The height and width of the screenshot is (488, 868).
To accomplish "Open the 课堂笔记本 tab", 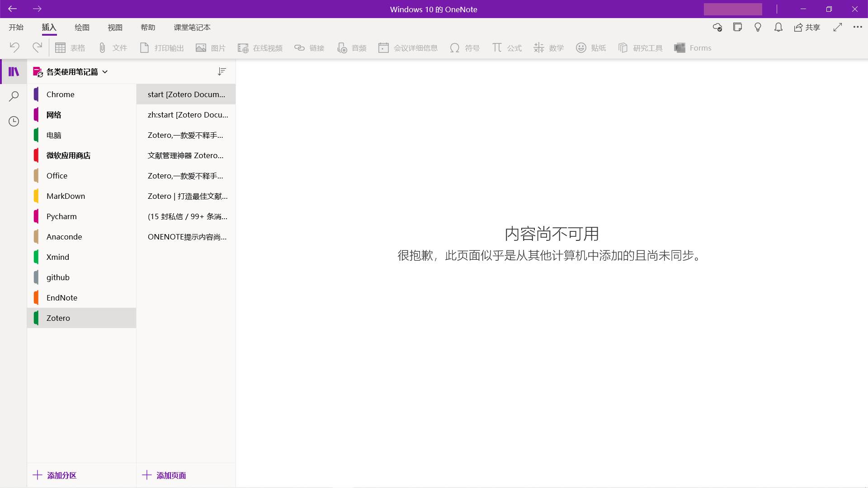I will (x=192, y=27).
